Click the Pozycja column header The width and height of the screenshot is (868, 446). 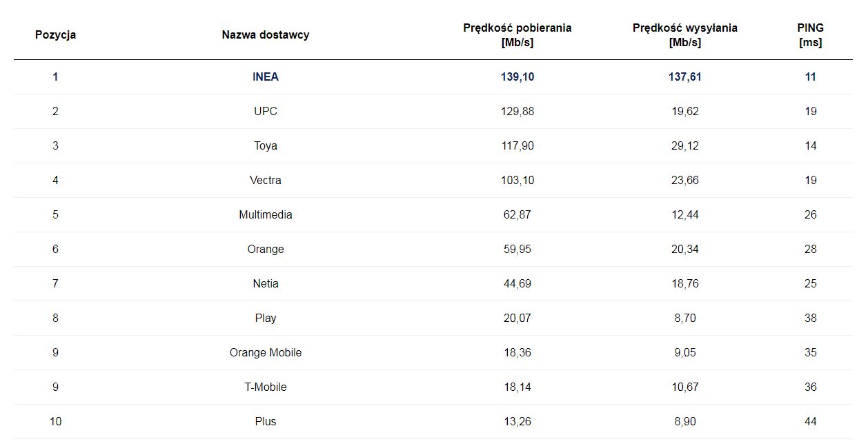coord(55,34)
